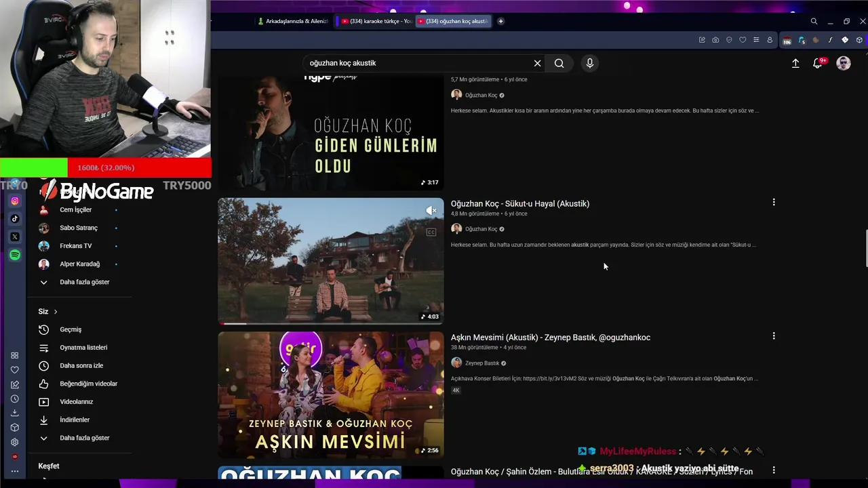Open the Sabo Satranç subscription channel
Viewport: 868px width, 488px height.
click(78, 228)
